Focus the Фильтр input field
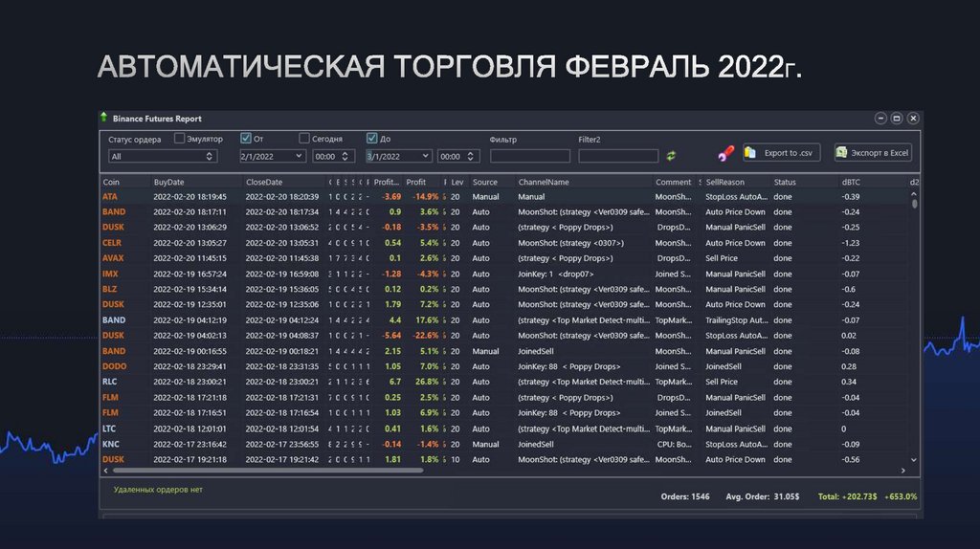 click(530, 156)
